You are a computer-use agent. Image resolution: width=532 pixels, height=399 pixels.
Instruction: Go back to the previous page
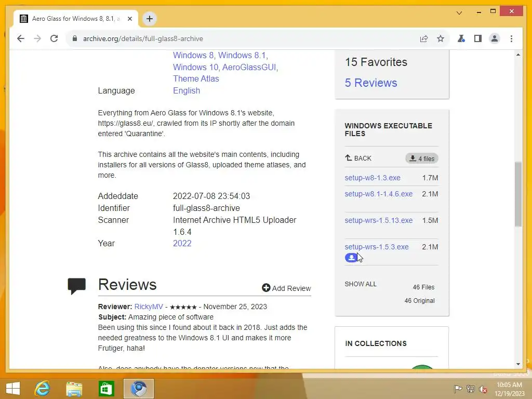[21, 38]
